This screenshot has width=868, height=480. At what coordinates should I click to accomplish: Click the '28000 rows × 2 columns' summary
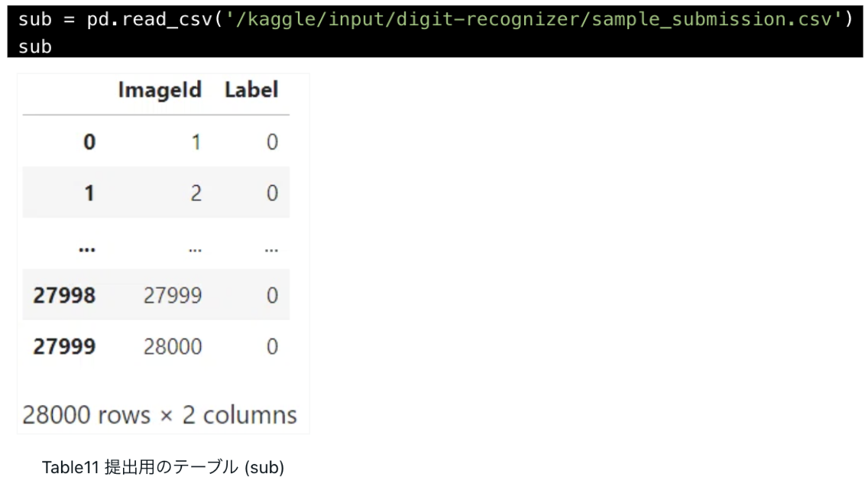(x=160, y=415)
